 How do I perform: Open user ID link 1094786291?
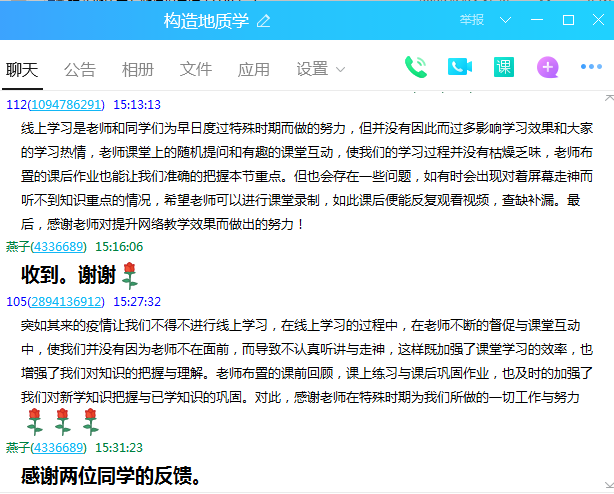click(x=66, y=105)
